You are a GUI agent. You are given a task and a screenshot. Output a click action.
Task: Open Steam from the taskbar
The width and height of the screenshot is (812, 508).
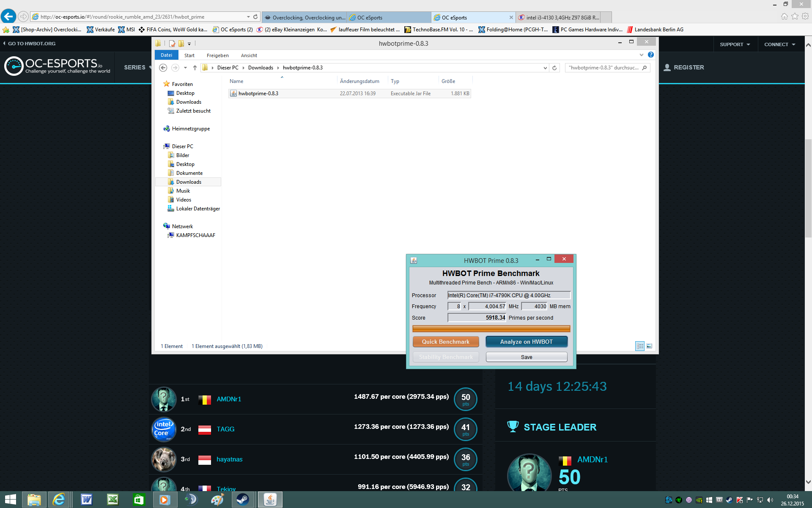click(x=242, y=500)
